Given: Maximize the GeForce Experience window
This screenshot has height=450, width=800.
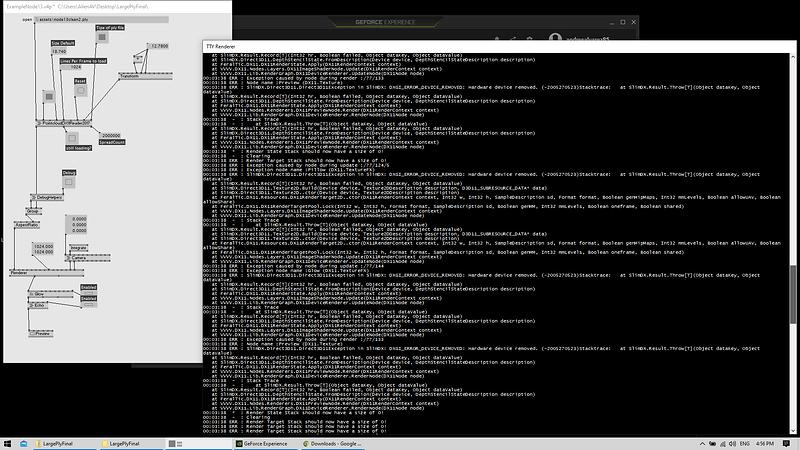Looking at the screenshot, I should [623, 22].
